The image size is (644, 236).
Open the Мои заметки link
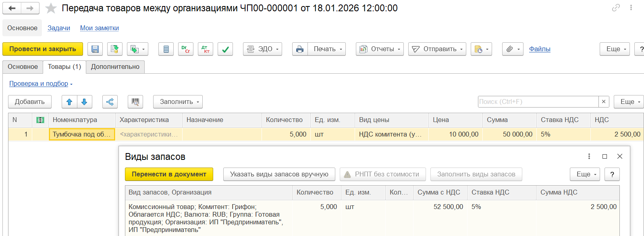[99, 28]
